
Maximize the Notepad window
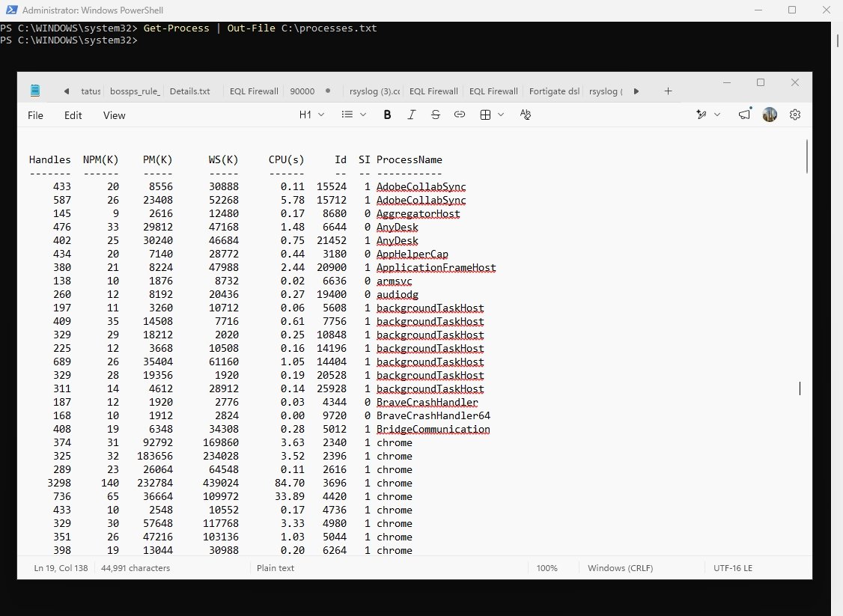tap(761, 82)
